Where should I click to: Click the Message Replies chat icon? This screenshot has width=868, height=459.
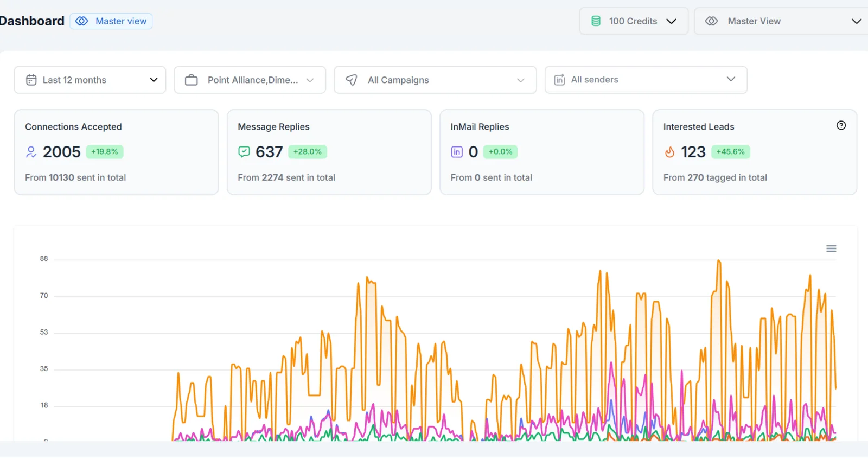(x=244, y=152)
